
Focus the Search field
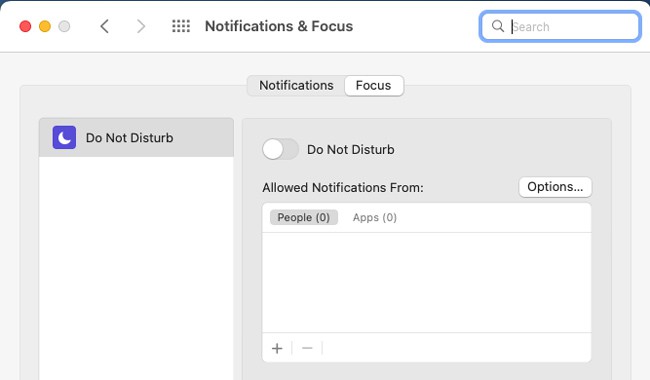560,27
